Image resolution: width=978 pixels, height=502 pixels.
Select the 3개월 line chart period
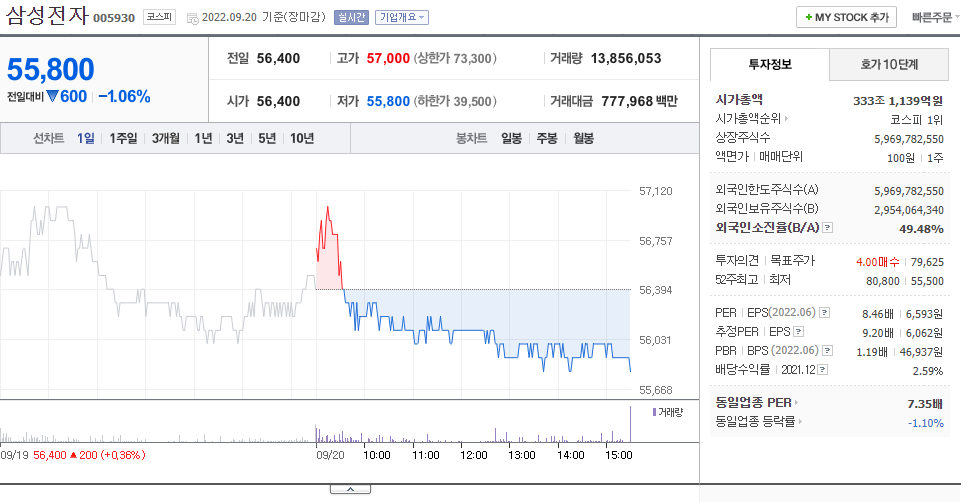pyautogui.click(x=165, y=138)
